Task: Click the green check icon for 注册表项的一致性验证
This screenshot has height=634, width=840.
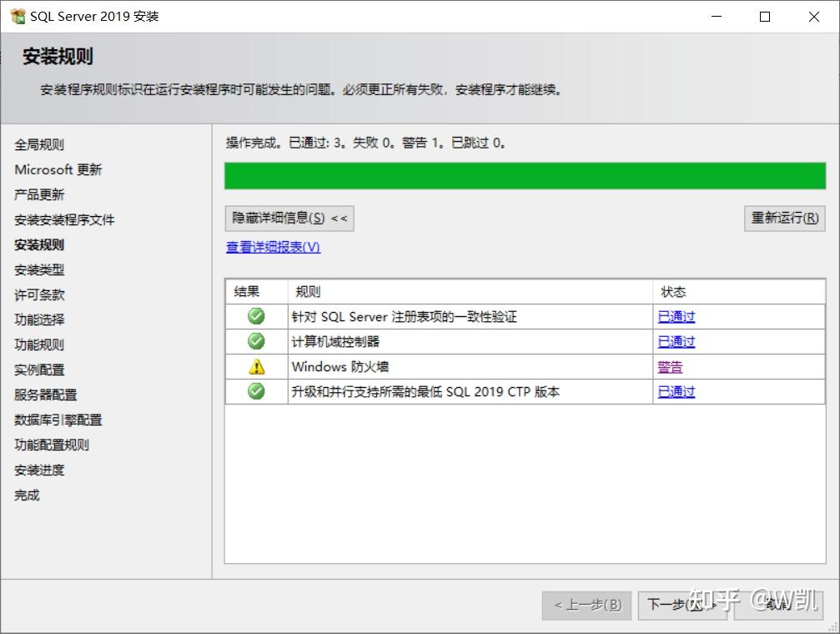Action: (256, 316)
